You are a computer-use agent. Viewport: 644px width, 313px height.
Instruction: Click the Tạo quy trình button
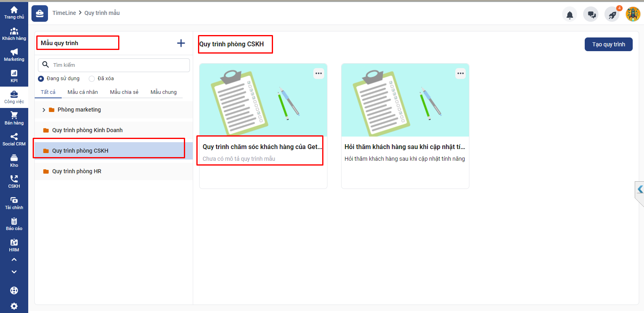point(608,44)
